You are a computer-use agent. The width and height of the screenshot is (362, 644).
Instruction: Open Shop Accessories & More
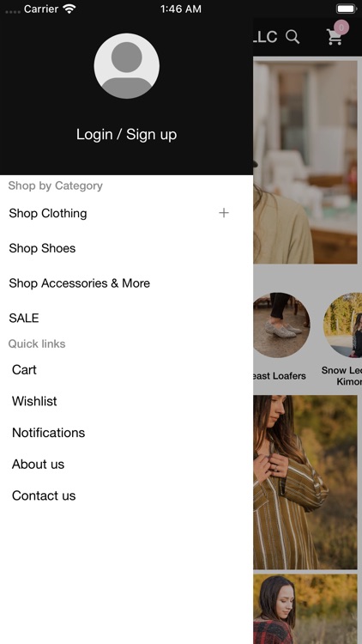[x=80, y=283]
